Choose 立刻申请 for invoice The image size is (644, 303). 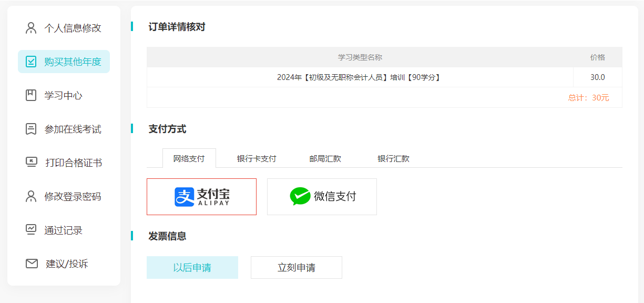(296, 267)
